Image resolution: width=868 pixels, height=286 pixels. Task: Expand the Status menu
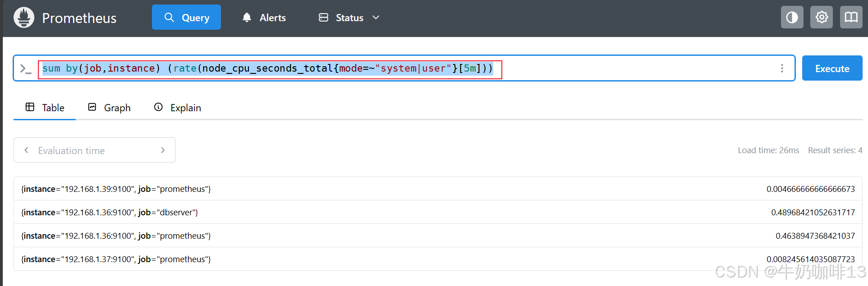point(349,18)
